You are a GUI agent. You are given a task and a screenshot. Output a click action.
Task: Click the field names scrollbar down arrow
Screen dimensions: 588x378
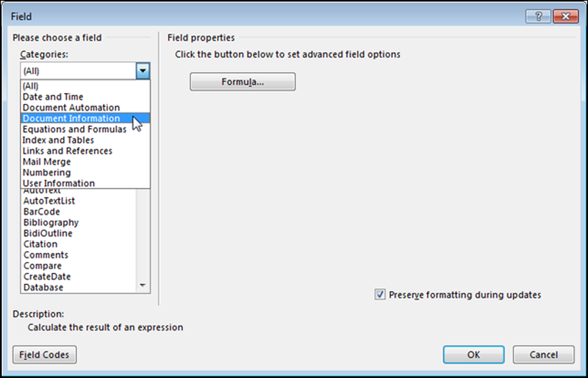(142, 286)
